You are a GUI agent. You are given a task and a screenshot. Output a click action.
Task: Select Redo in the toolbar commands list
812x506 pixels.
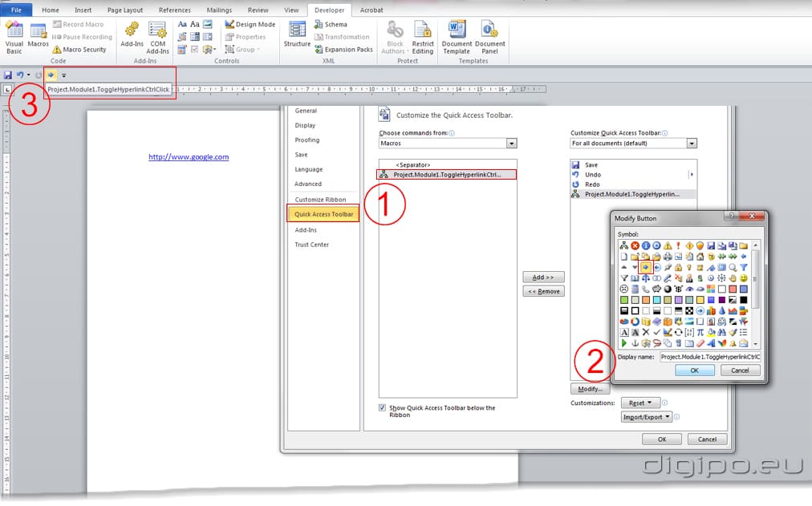coord(592,184)
